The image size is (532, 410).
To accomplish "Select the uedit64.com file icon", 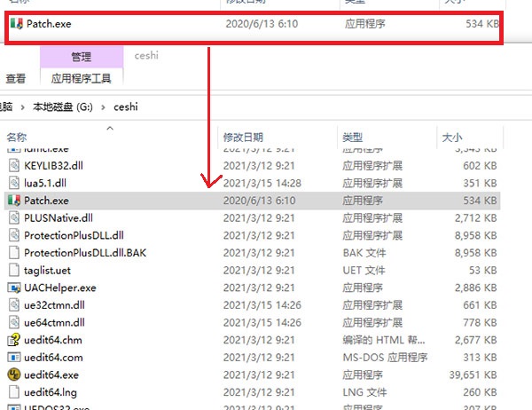I will point(14,358).
